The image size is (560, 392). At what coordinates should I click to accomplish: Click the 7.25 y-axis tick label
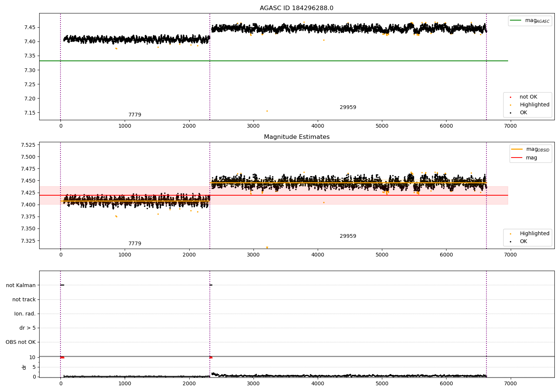[x=30, y=84]
